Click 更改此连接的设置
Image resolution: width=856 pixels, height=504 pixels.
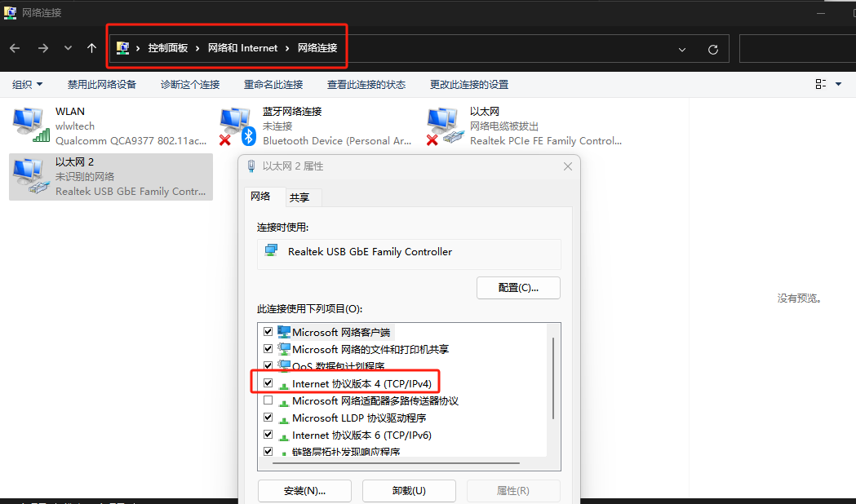point(469,85)
